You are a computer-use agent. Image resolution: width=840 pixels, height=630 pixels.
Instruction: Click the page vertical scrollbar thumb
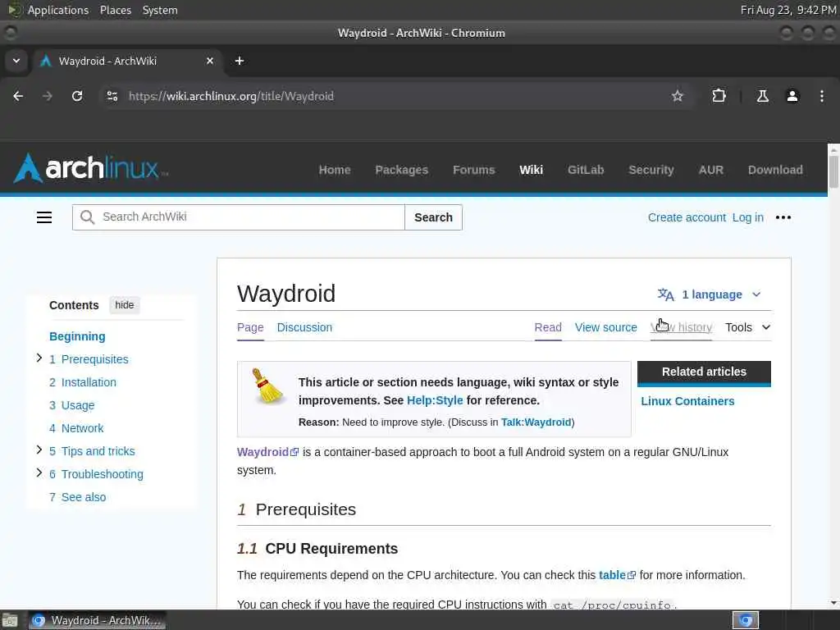(x=833, y=171)
